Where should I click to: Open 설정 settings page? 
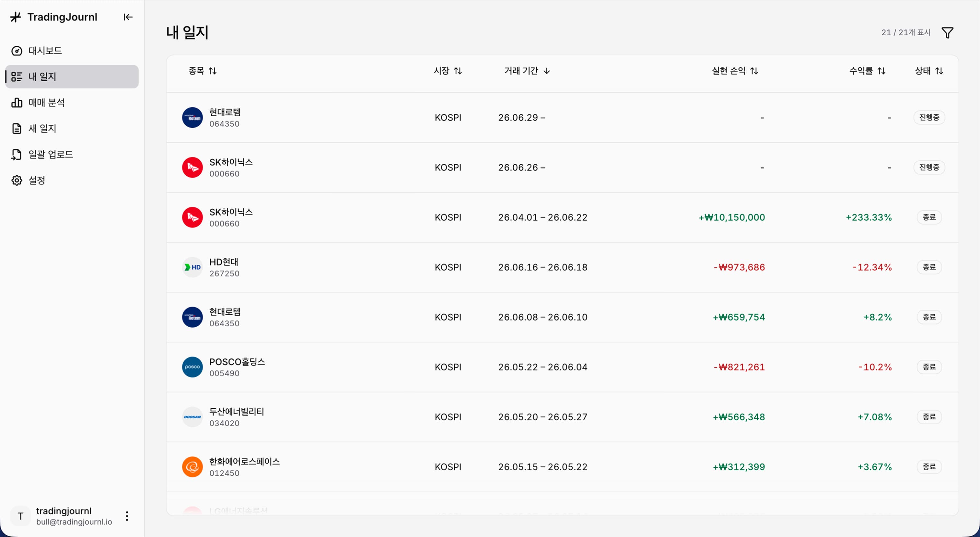point(72,180)
